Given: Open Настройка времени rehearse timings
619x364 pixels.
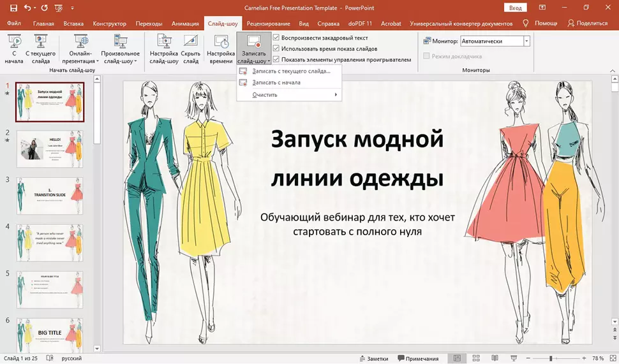Looking at the screenshot, I should point(221,48).
